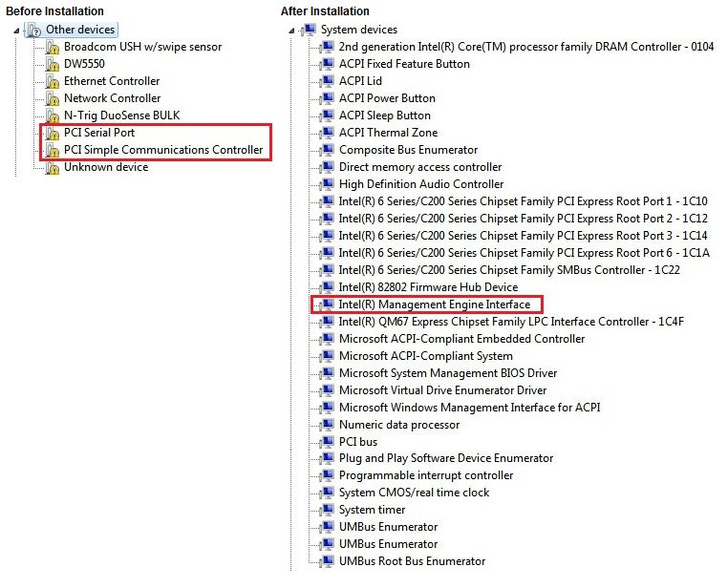Select PCI Simple Communications Controller entry
Image resolution: width=727 pixels, height=588 pixels.
(x=163, y=150)
